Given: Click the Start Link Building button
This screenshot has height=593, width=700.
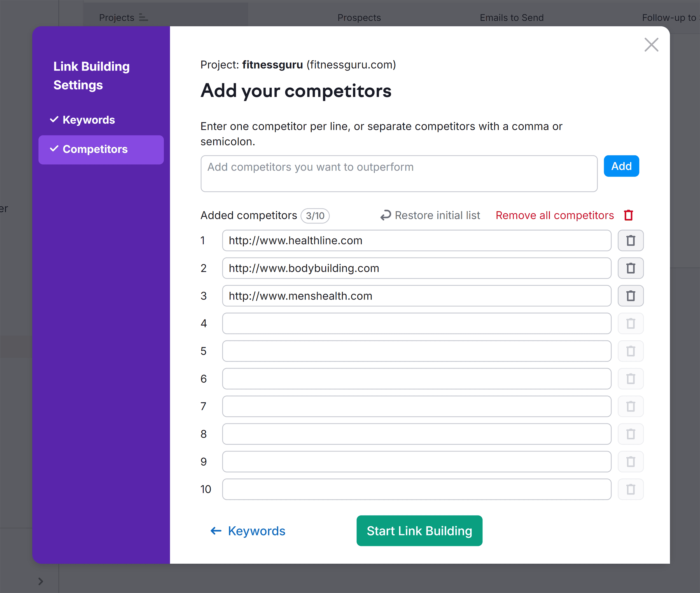Looking at the screenshot, I should (419, 530).
